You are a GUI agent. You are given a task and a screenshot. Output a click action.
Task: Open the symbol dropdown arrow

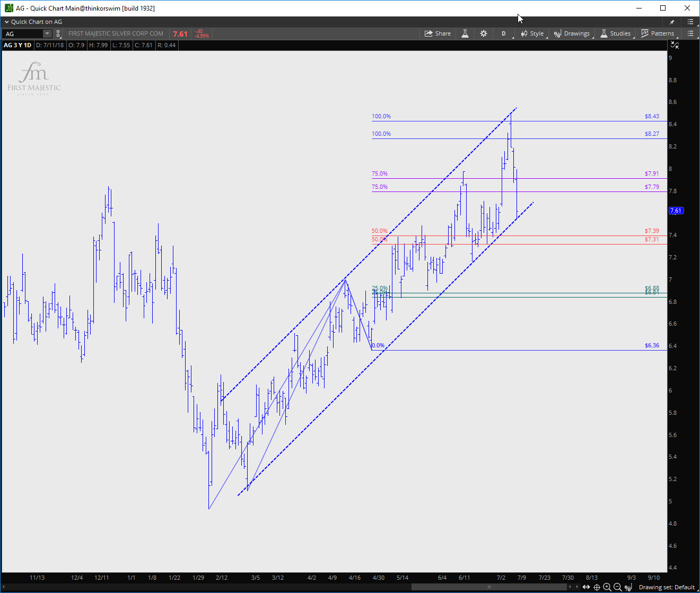click(x=47, y=33)
